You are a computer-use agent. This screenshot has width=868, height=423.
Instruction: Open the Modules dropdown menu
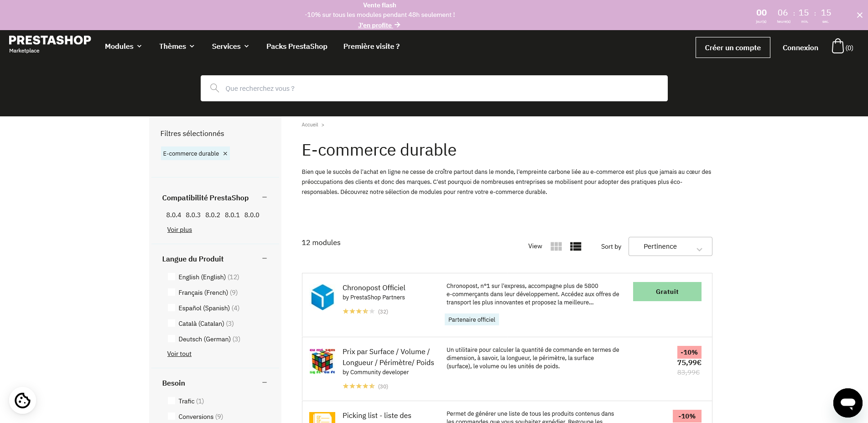click(x=123, y=47)
